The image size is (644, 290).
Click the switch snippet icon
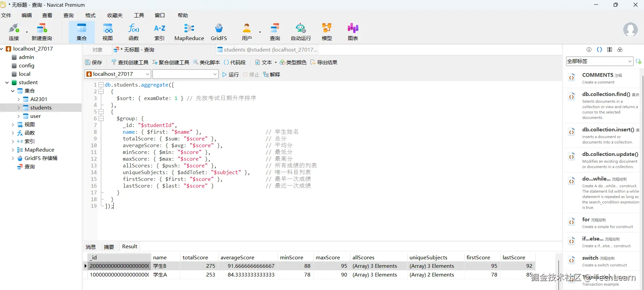(571, 260)
